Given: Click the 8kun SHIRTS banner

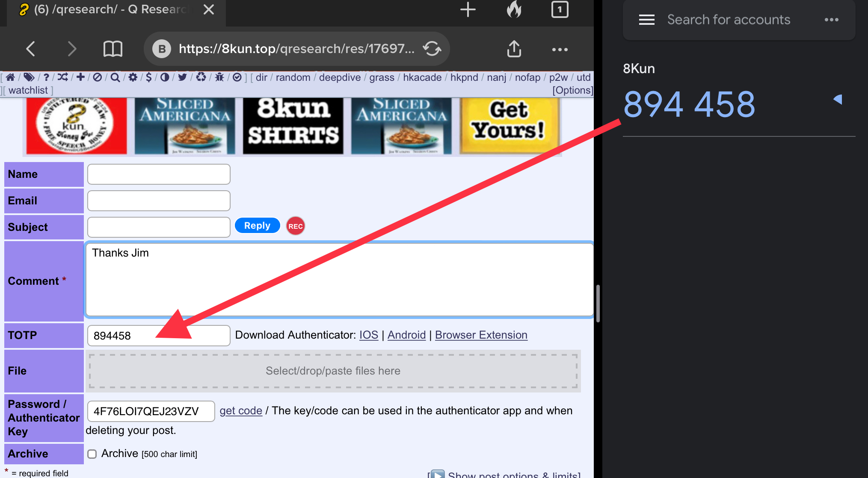Looking at the screenshot, I should point(293,126).
